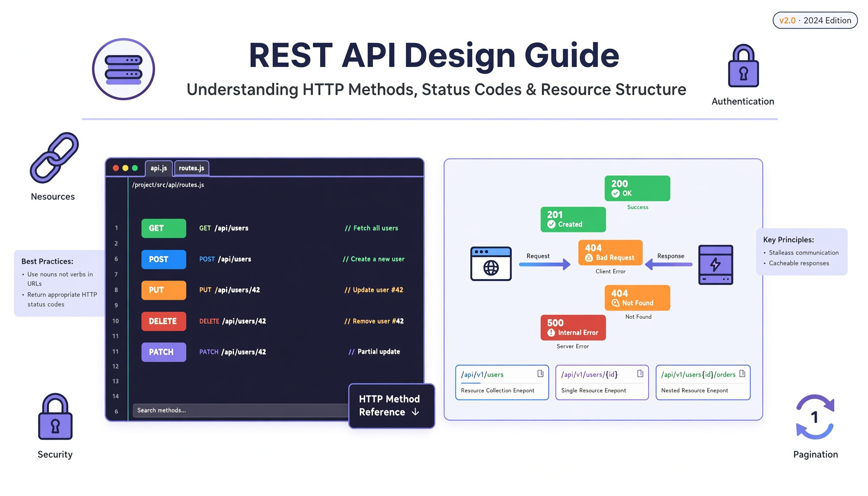Click the Authentication padlock icon
Image resolution: width=868 pixels, height=496 pixels.
(743, 66)
